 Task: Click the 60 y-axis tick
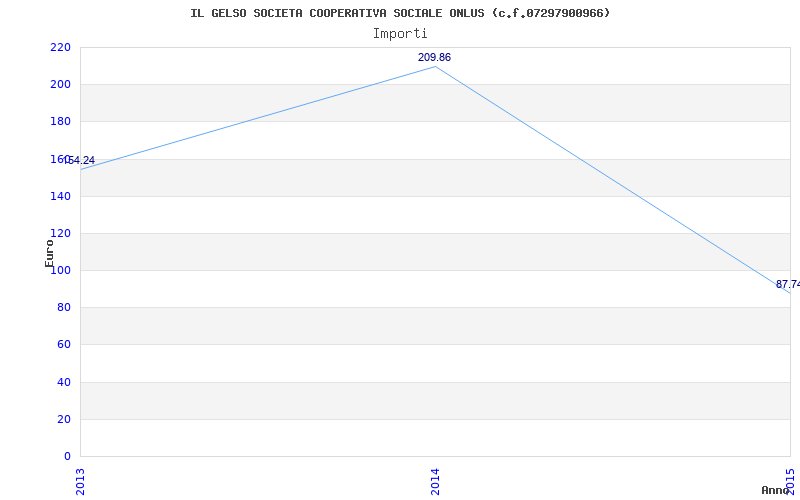coord(63,345)
